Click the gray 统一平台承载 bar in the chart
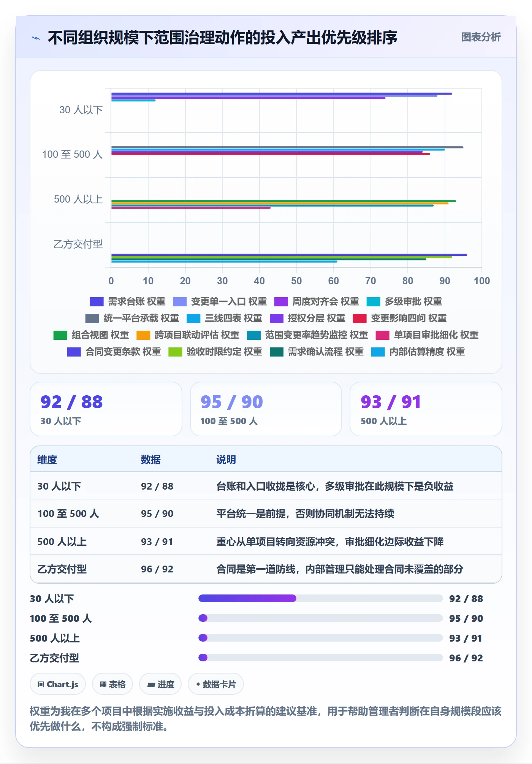Screen dimensions: 532x764 click(x=287, y=147)
